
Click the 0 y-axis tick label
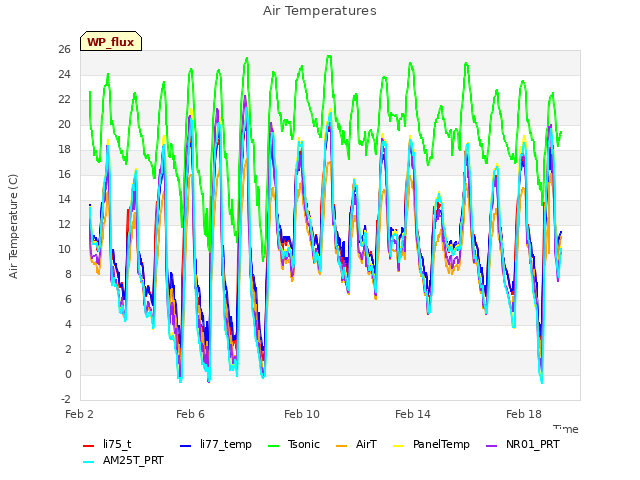[68, 375]
